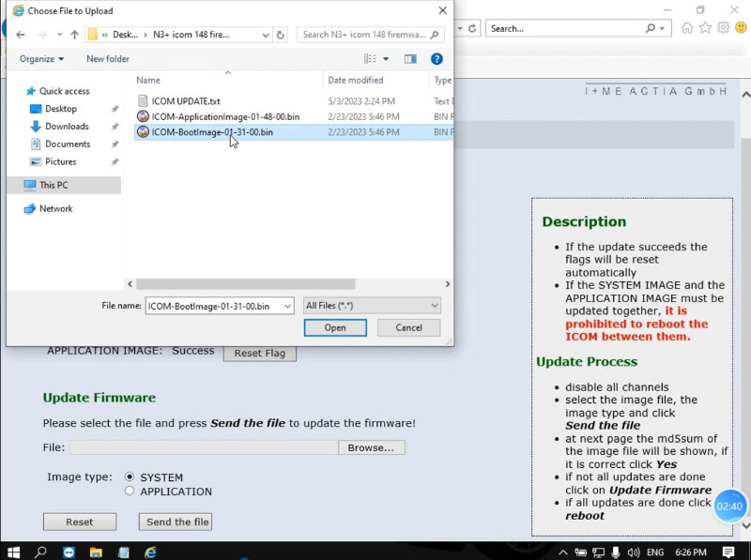Select ICOM UPDATE.txt file
This screenshot has height=560, width=751.
point(186,101)
